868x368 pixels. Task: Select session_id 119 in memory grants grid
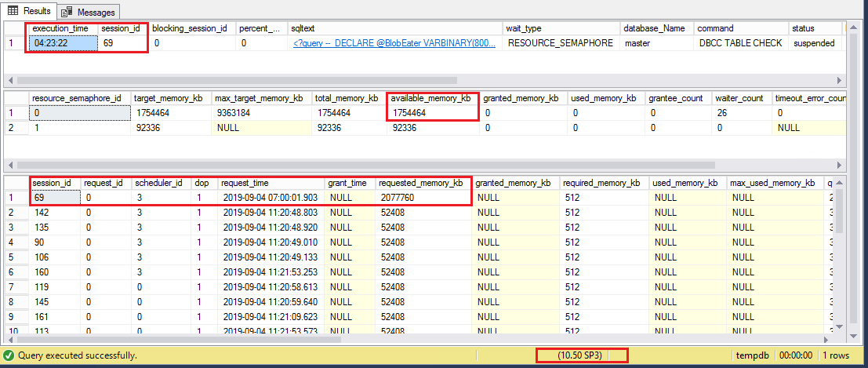[x=55, y=287]
